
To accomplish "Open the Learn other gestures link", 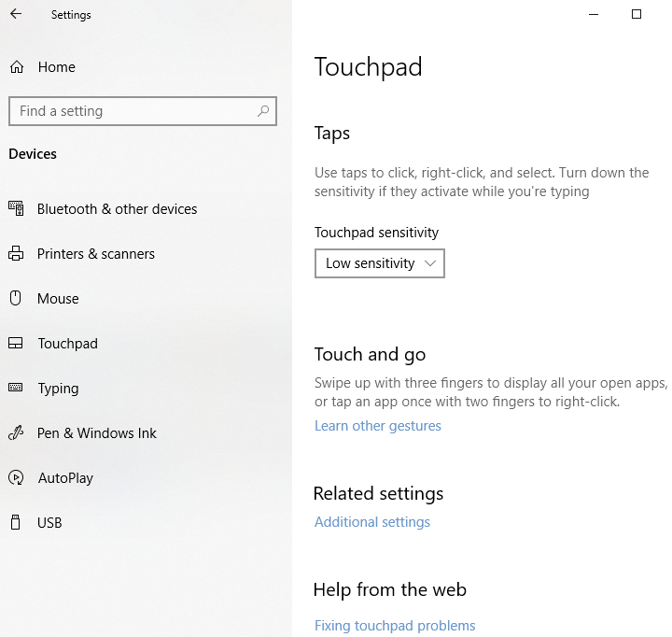I will point(377,426).
